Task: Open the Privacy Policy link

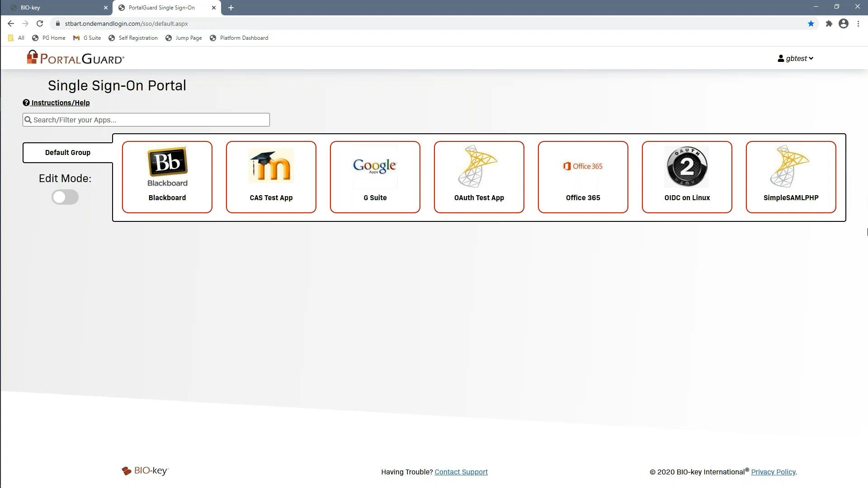Action: (x=773, y=472)
